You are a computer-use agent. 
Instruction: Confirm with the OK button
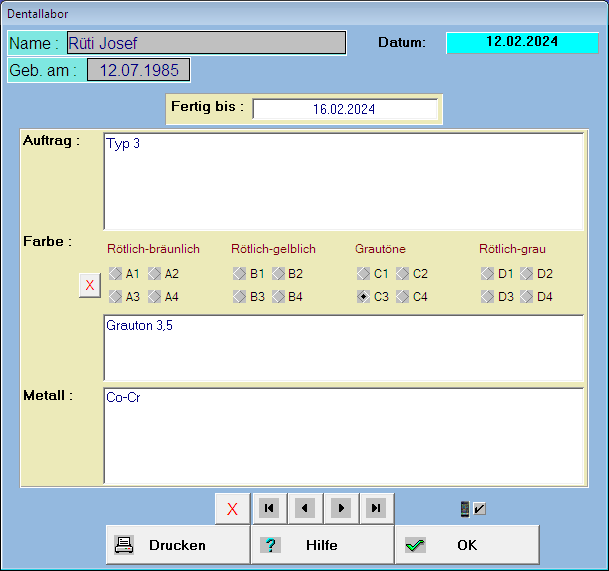point(466,545)
